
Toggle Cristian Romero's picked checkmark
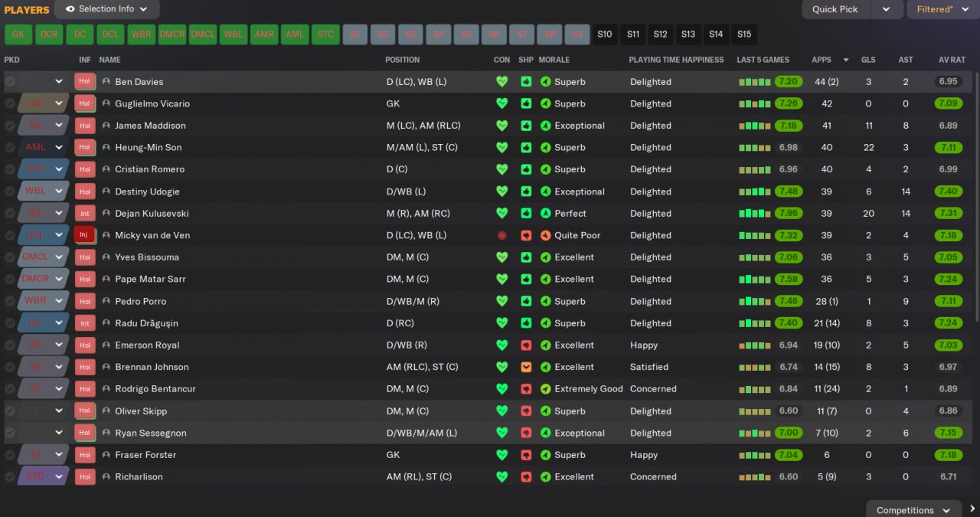(x=10, y=169)
